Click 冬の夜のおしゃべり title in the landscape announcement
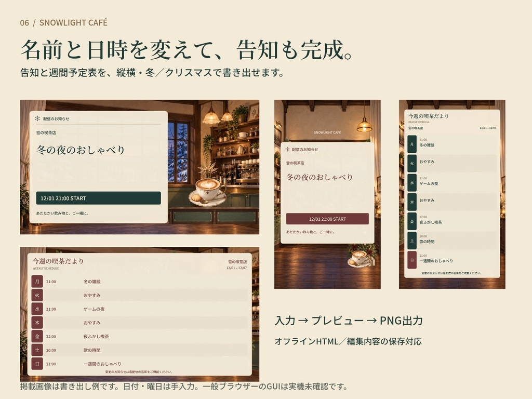The height and width of the screenshot is (399, 532). click(81, 150)
